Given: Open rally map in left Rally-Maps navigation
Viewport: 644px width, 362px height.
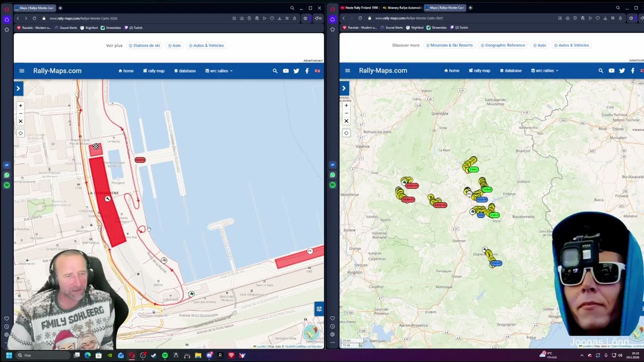Looking at the screenshot, I should pyautogui.click(x=154, y=71).
